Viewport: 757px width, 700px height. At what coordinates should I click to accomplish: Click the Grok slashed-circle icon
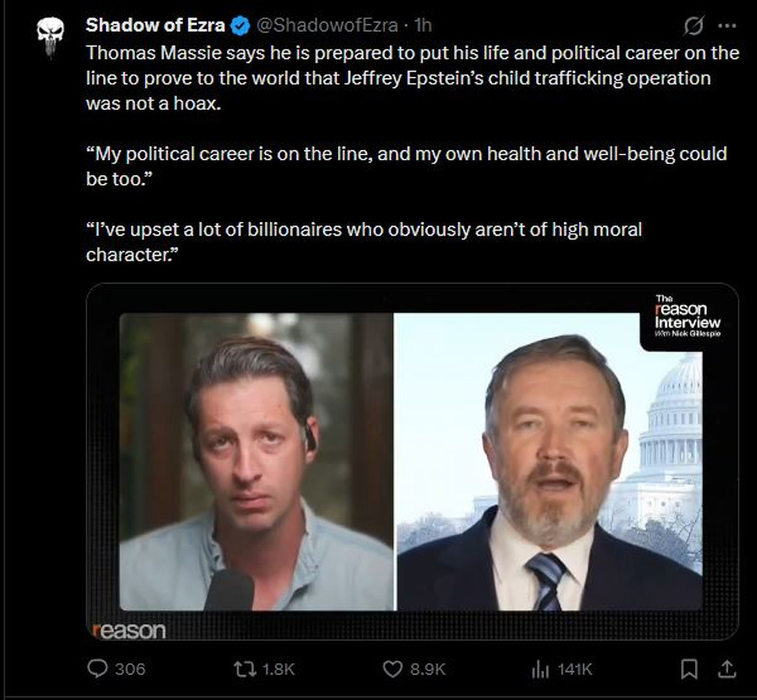tap(693, 27)
